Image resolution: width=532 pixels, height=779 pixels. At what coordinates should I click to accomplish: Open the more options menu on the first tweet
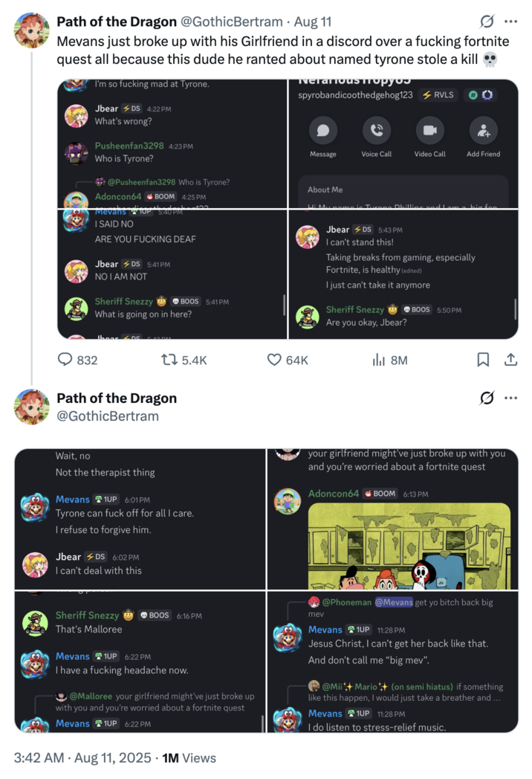[x=510, y=22]
